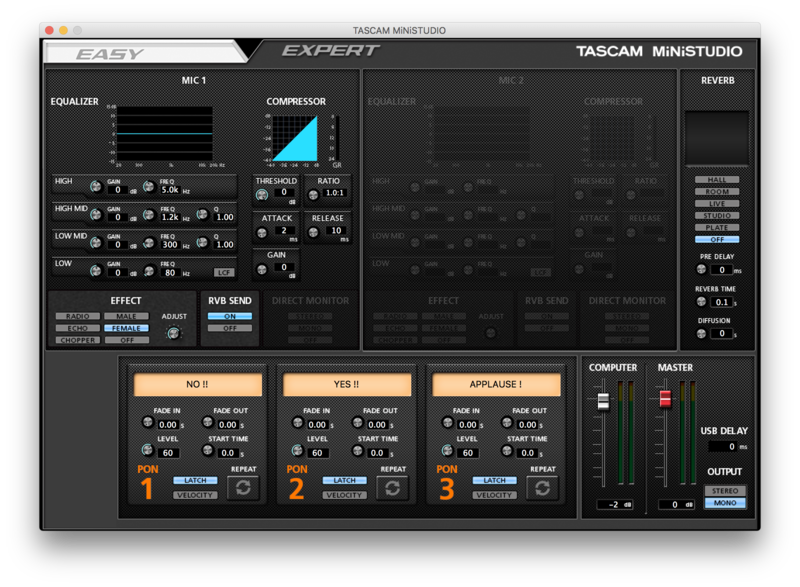This screenshot has height=587, width=800.
Task: Toggle repeat icon for PON 2
Action: 393,487
